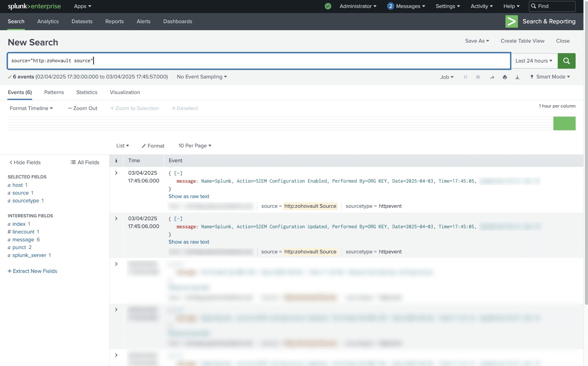Switch to the Statistics tab

(x=87, y=92)
